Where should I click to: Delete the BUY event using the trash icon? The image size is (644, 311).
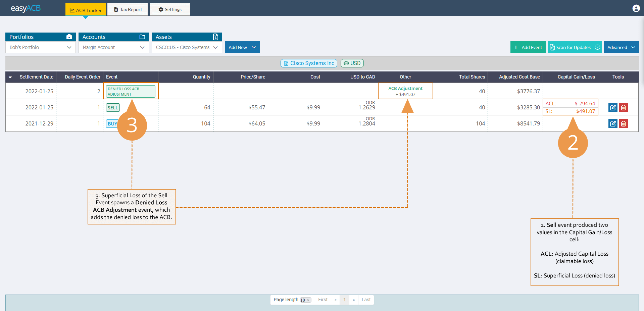click(x=623, y=123)
